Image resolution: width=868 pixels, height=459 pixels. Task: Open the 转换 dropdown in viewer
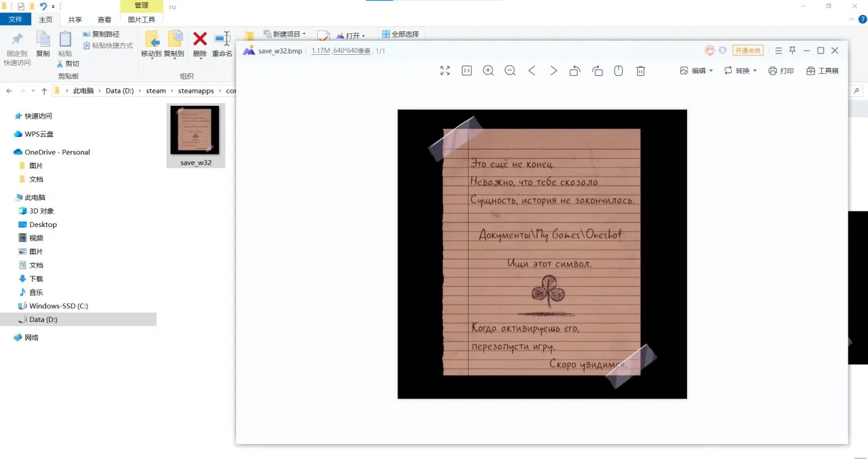[x=741, y=71]
